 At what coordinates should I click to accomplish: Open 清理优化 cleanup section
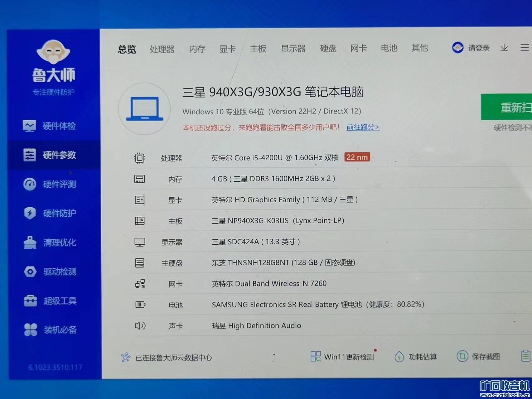pos(50,243)
